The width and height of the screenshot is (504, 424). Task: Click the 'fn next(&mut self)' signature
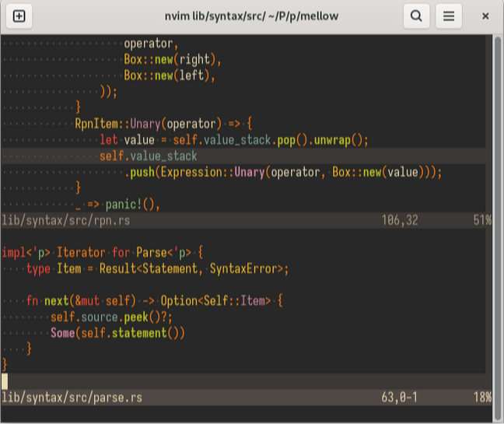[81, 301]
